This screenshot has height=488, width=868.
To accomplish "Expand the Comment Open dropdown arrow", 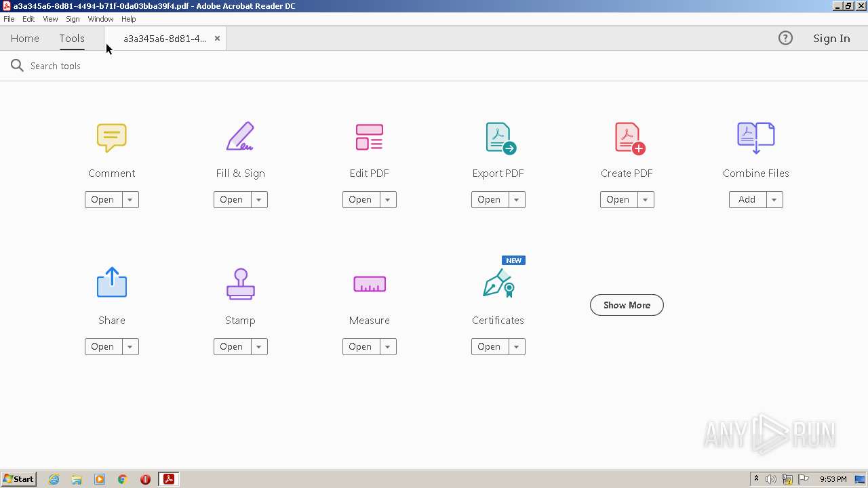I will point(130,200).
